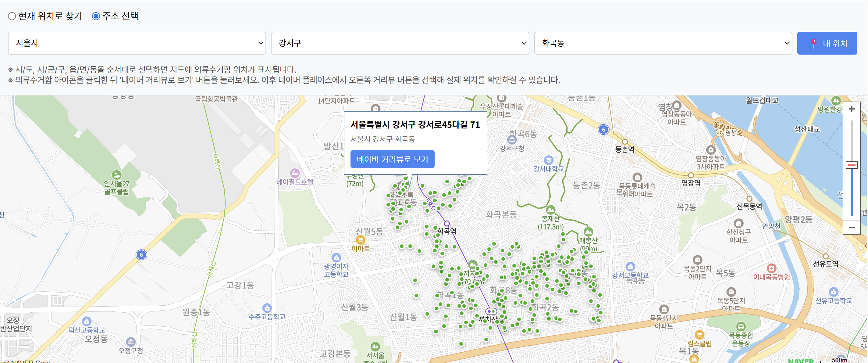Click the 신월5동 map label

click(369, 232)
